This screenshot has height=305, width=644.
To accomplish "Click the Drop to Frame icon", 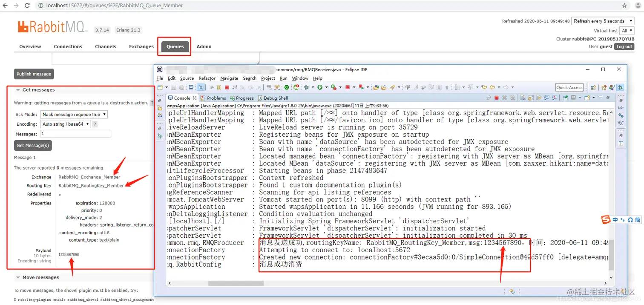I will pyautogui.click(x=269, y=87).
